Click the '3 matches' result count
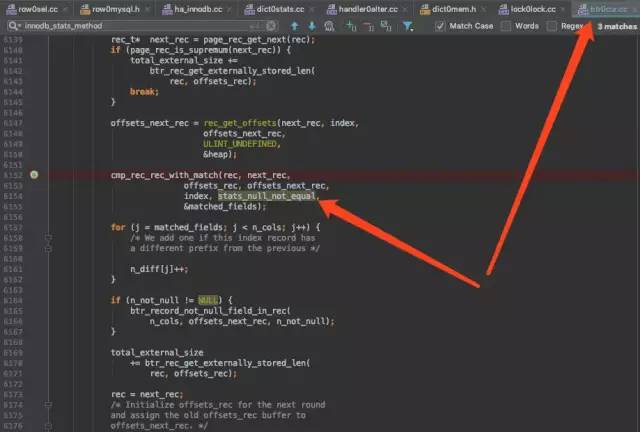640x432 pixels. [617, 26]
